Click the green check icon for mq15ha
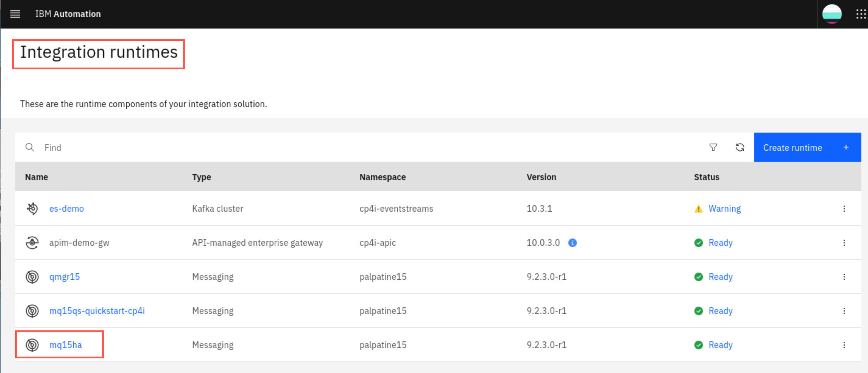This screenshot has height=373, width=868. coord(698,345)
